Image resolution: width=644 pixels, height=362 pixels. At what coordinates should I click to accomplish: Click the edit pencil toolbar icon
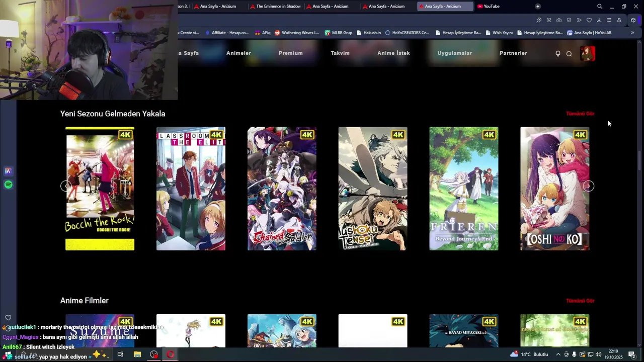549,20
